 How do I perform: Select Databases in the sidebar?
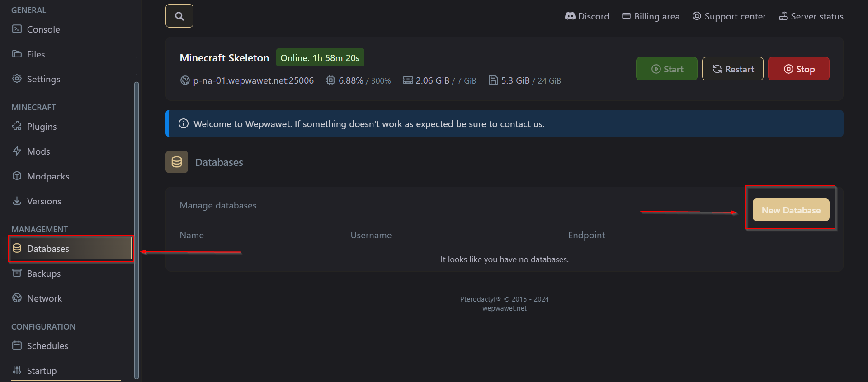pos(71,249)
